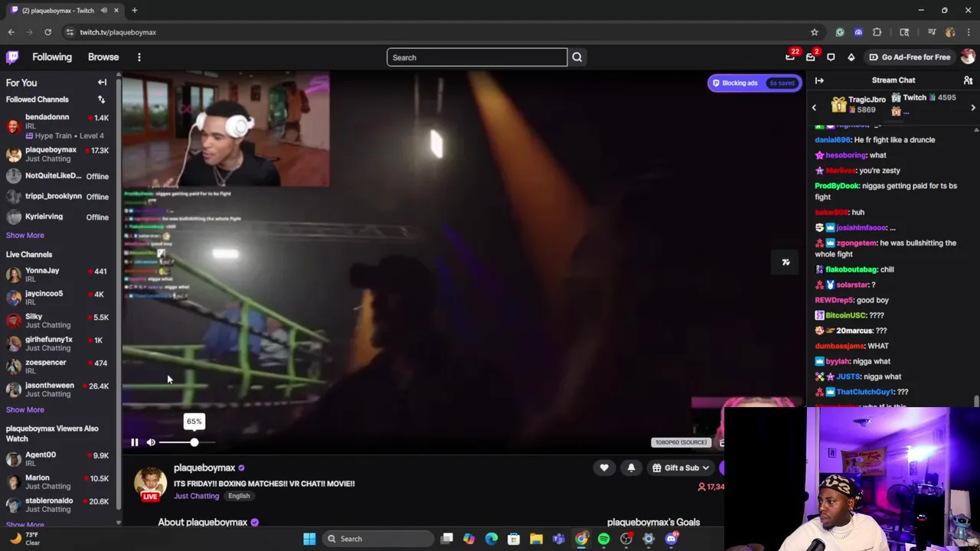Click the Blocking ads badge
The height and width of the screenshot is (551, 980).
(754, 83)
